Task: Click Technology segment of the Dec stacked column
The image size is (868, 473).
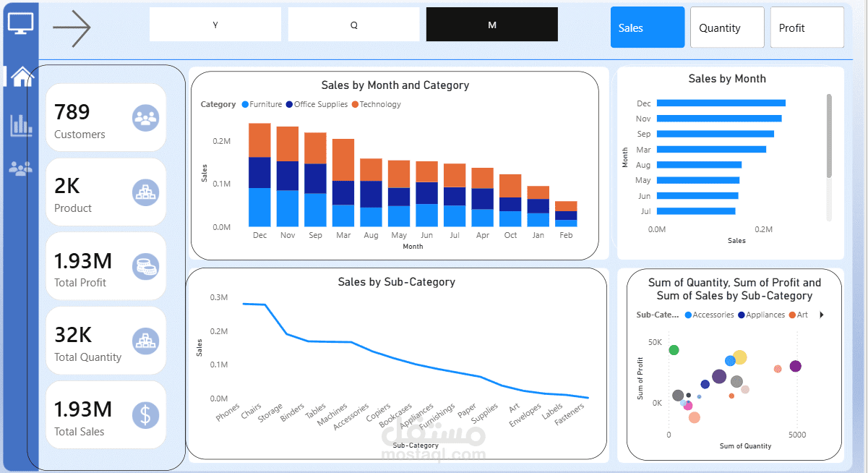Action: click(259, 140)
